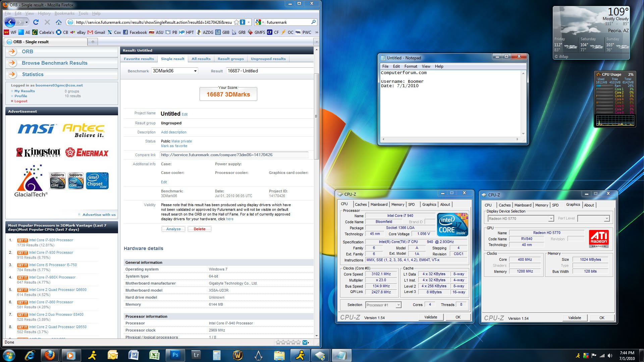Open the Windows Start menu
644x362 pixels.
coord(9,355)
